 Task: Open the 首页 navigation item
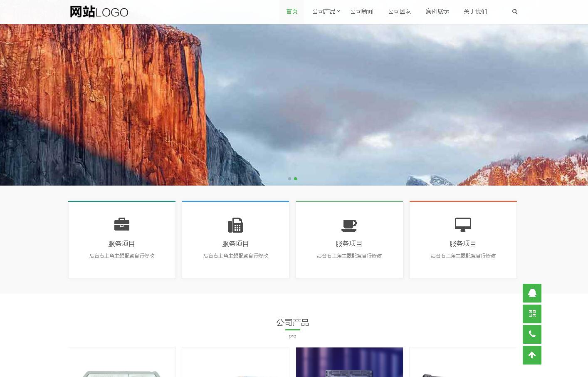[292, 12]
